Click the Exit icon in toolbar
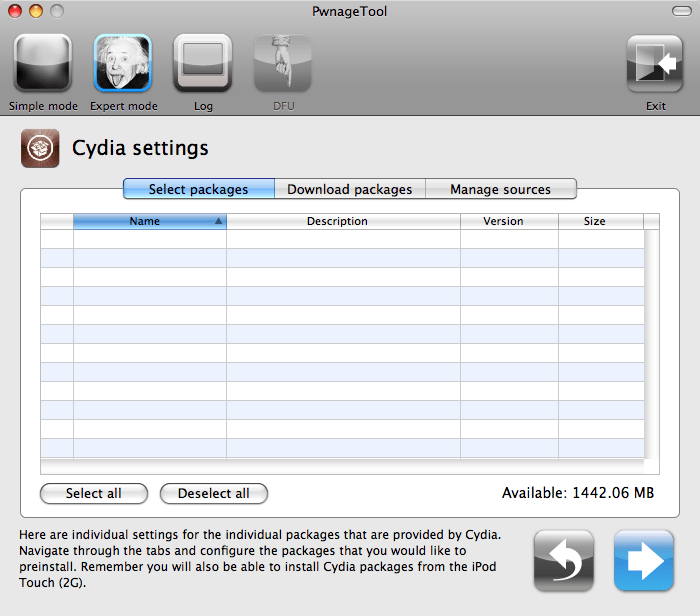The height and width of the screenshot is (616, 700). coord(655,64)
